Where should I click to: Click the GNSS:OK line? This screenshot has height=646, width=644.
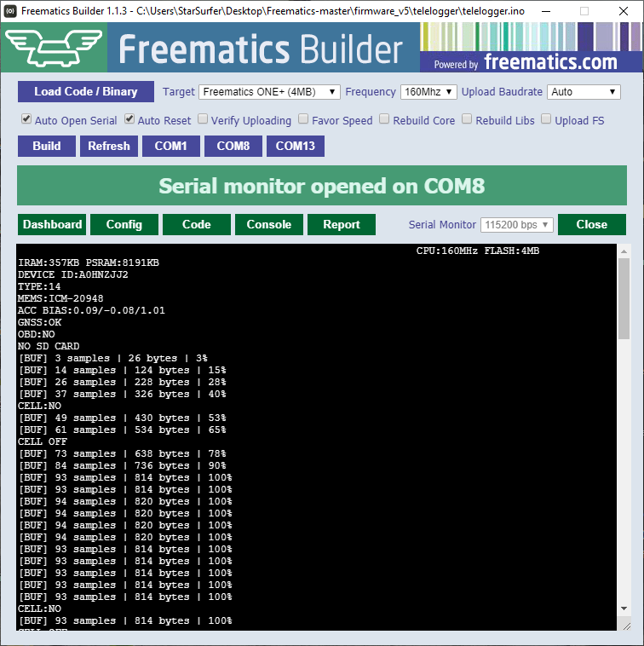(39, 323)
